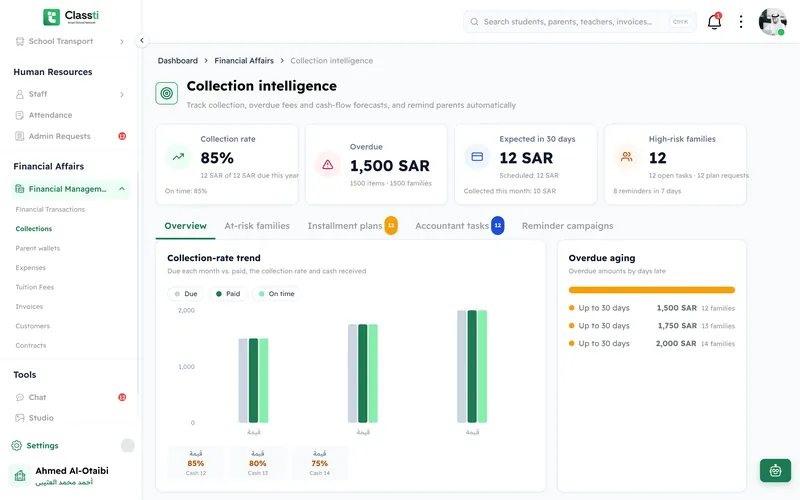Open the three-dot options menu
Viewport: 800px width, 500px height.
(741, 21)
